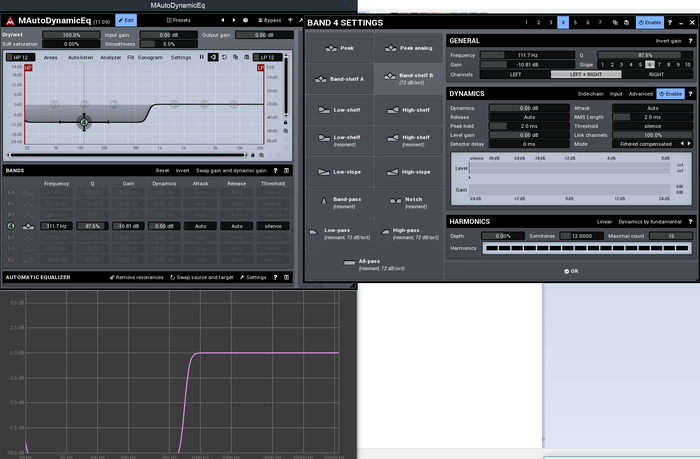Set Channels to RIGHT

click(x=656, y=75)
